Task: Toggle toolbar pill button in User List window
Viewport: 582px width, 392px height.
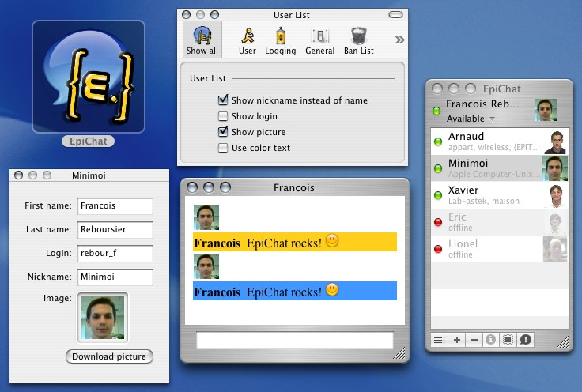Action: click(395, 15)
